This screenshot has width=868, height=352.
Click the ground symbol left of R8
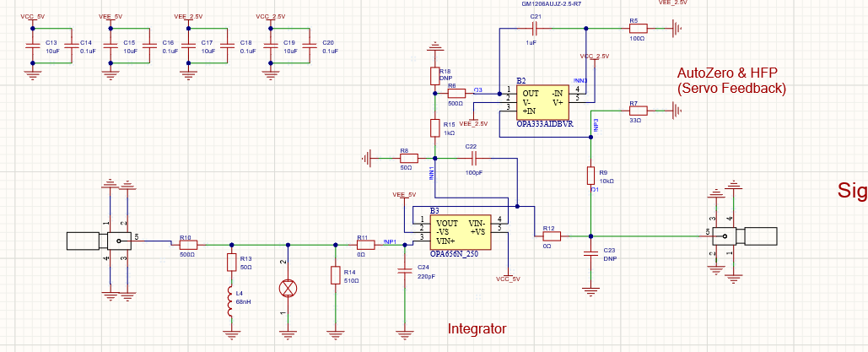point(366,159)
